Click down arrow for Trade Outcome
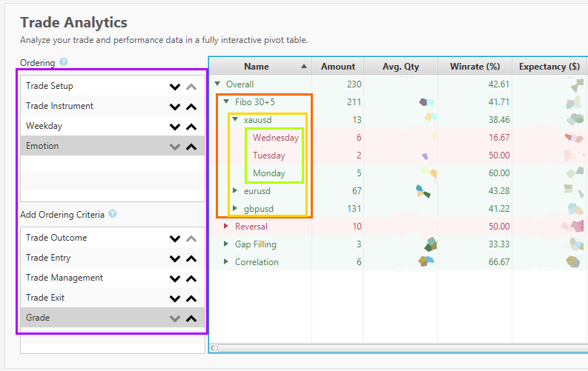Screen dimensions: 588x371 (175, 238)
